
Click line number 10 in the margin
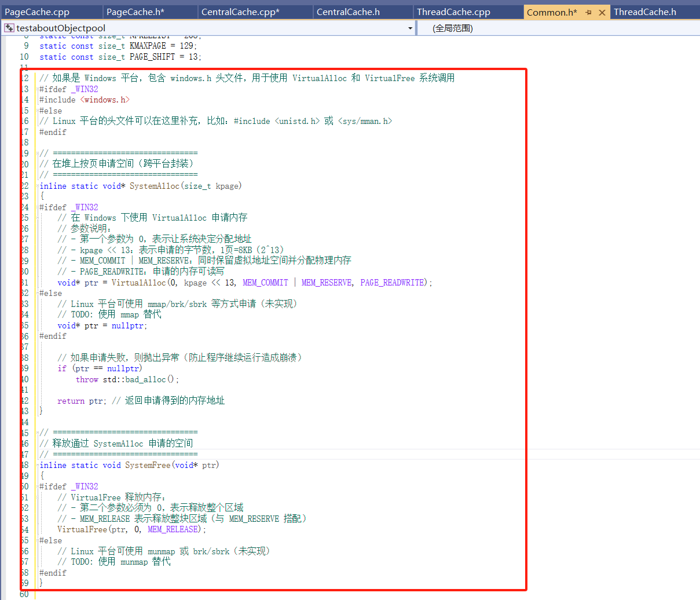pos(24,57)
